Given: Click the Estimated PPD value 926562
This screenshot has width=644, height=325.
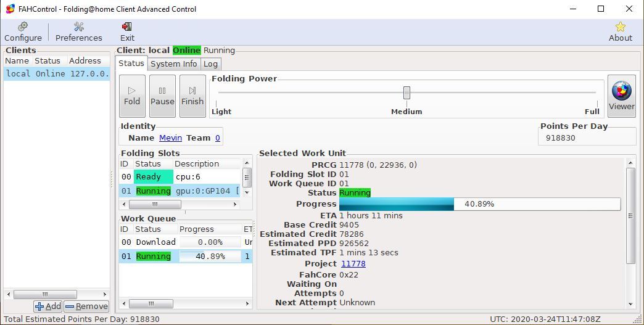Looking at the screenshot, I should (354, 244).
